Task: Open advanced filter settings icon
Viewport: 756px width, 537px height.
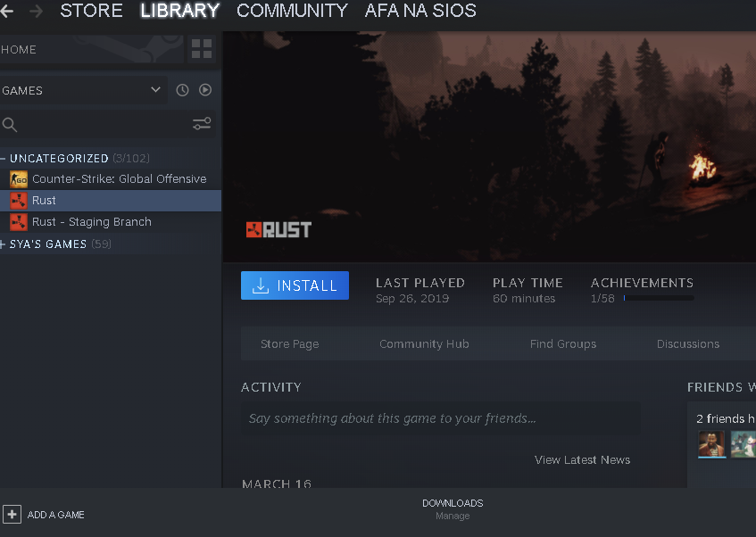Action: point(202,124)
